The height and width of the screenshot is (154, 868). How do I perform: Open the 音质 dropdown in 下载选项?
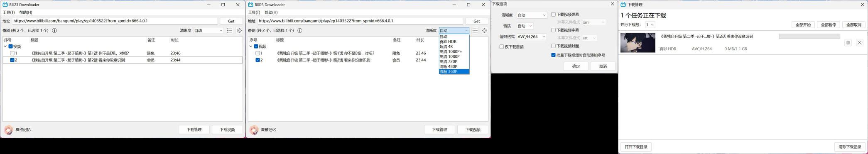click(x=525, y=26)
